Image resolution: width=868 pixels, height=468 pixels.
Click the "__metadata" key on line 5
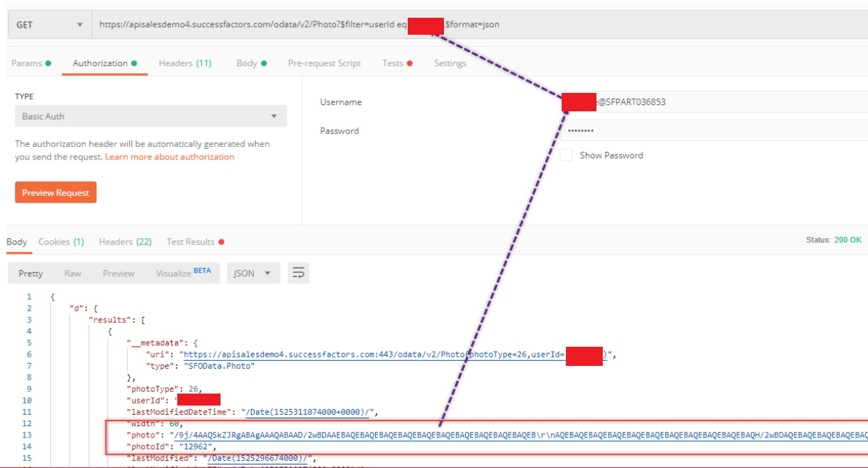coord(155,342)
